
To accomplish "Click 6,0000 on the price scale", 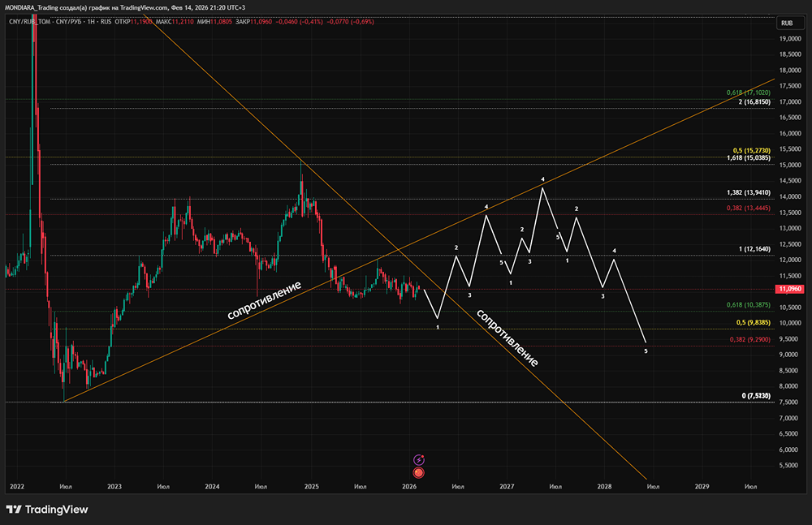I will tap(790, 450).
